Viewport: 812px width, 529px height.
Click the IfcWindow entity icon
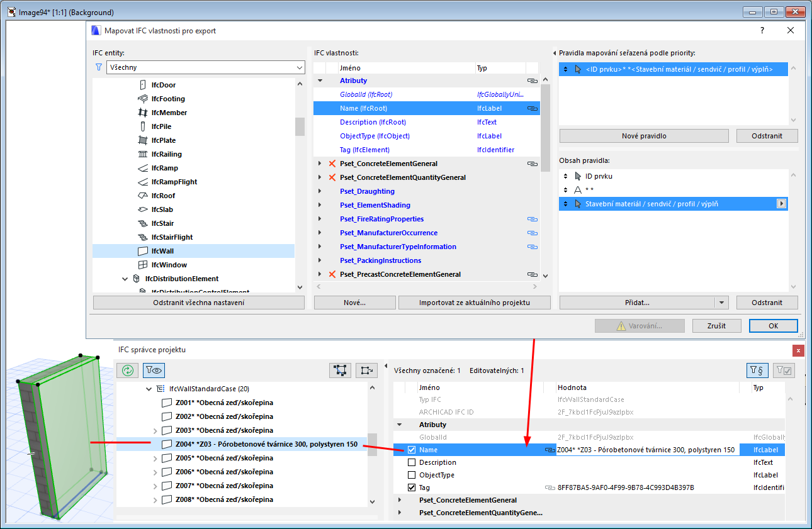pyautogui.click(x=143, y=265)
